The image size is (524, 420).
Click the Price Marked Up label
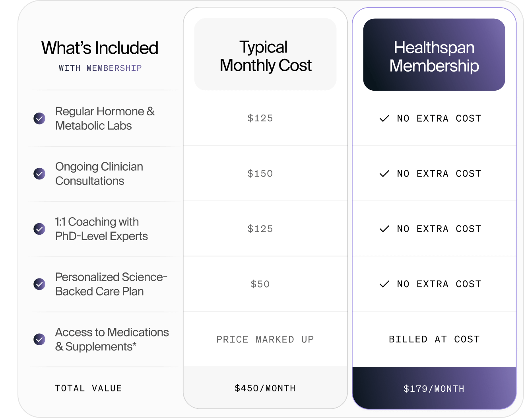[x=265, y=339]
